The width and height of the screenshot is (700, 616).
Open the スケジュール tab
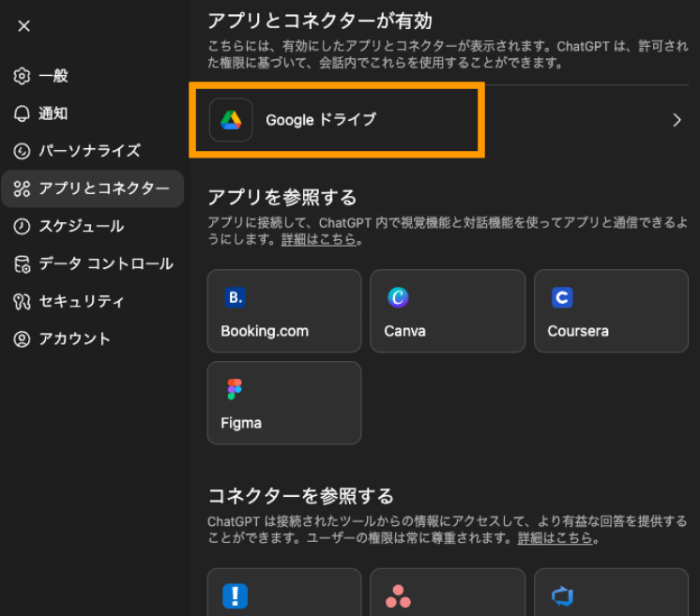pyautogui.click(x=92, y=226)
